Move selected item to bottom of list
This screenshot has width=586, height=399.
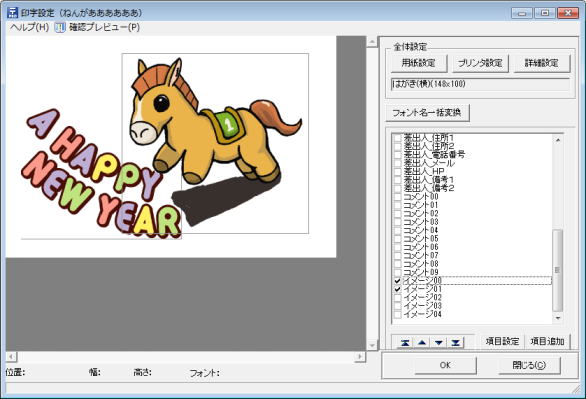coord(455,342)
